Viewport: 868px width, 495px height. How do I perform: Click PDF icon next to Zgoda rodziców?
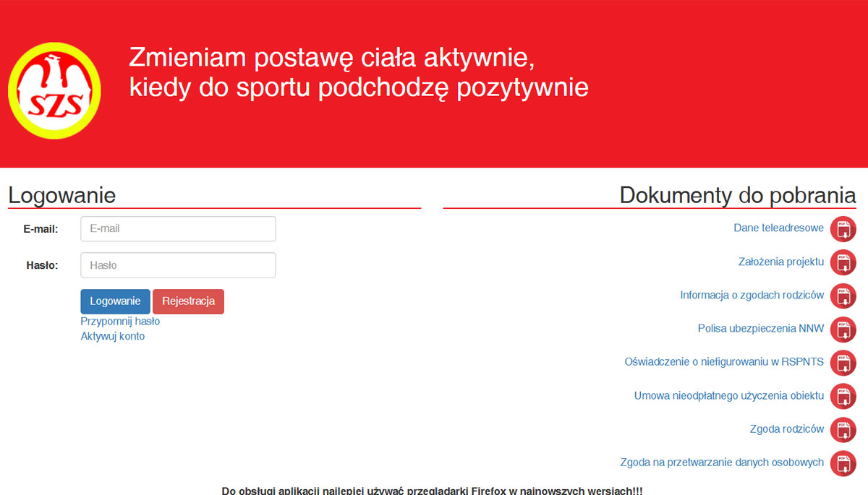coord(843,430)
